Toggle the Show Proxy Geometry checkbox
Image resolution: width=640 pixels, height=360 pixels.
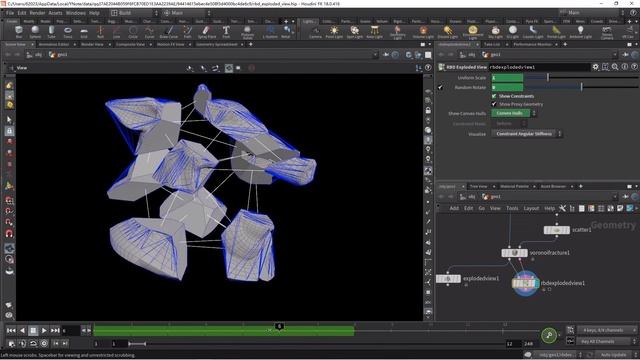coord(494,104)
